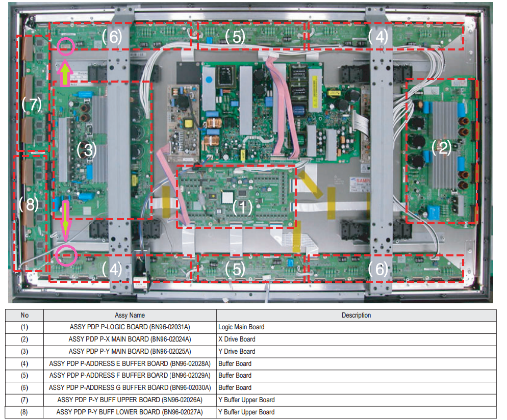
Task: Click the "(2)" label on the X drive board
Action: click(441, 148)
